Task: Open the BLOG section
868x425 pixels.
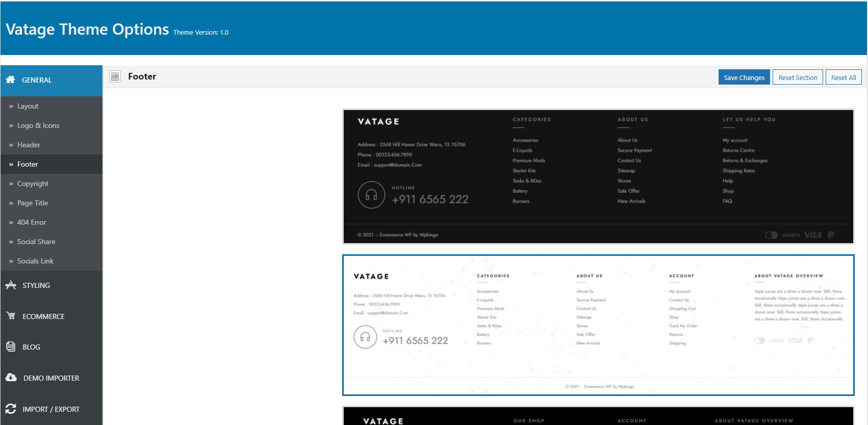Action: click(x=52, y=347)
